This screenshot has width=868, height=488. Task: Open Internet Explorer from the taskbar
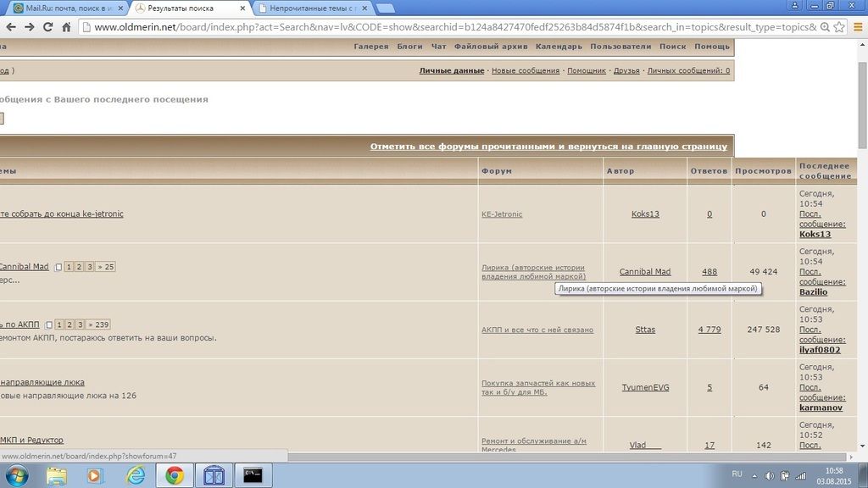pos(135,475)
